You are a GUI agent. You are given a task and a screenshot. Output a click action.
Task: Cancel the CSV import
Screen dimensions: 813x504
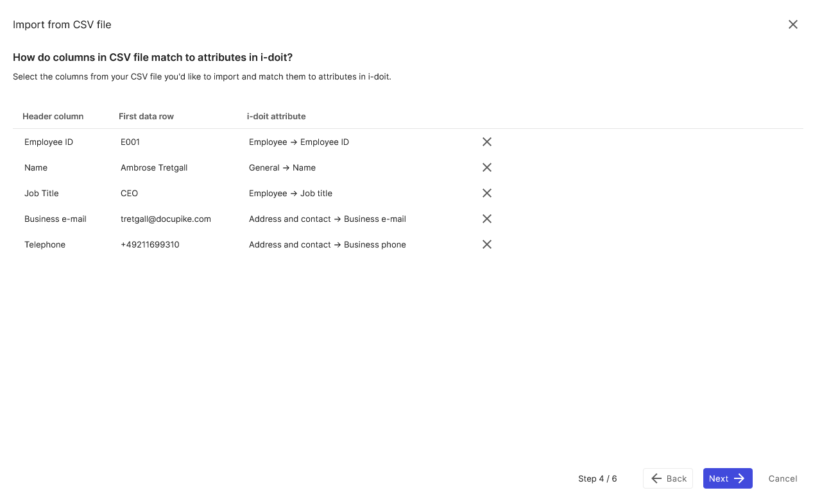pos(783,478)
